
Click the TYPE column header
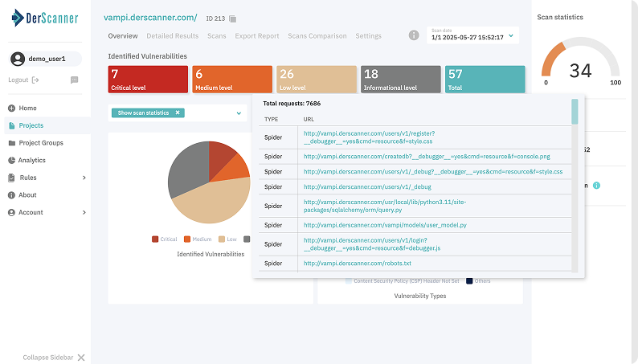tap(271, 120)
